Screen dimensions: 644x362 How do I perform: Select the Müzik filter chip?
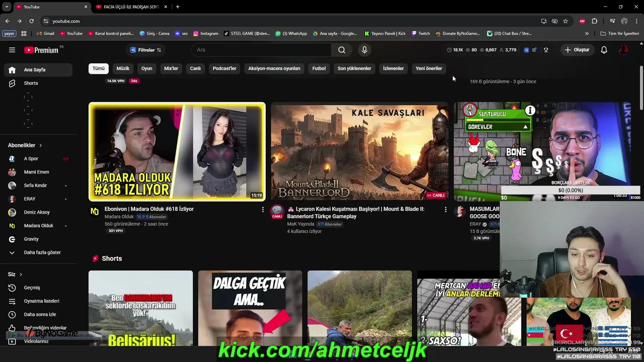(123, 68)
